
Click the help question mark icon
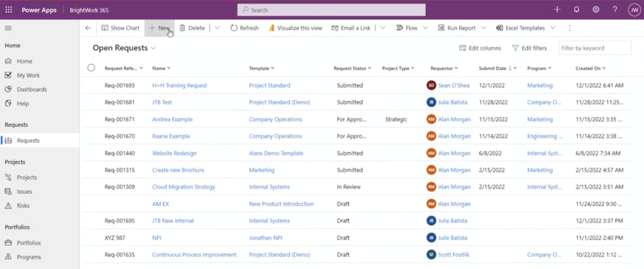pos(614,9)
